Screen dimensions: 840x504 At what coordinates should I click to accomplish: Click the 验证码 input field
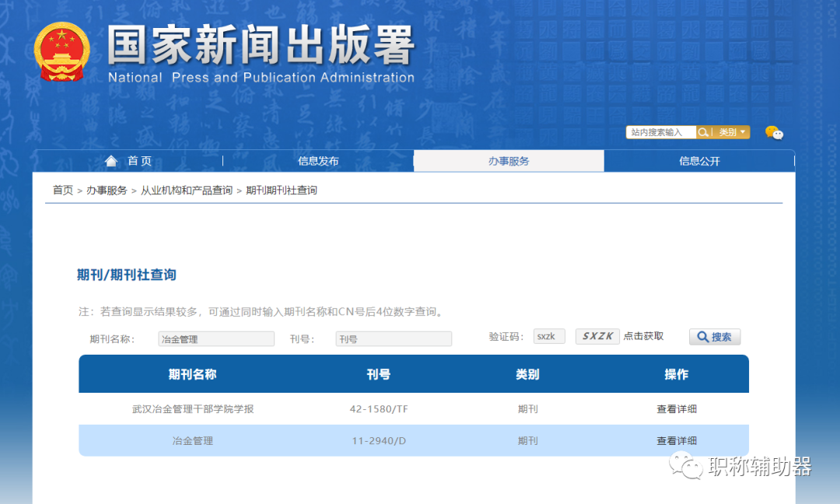pos(548,336)
